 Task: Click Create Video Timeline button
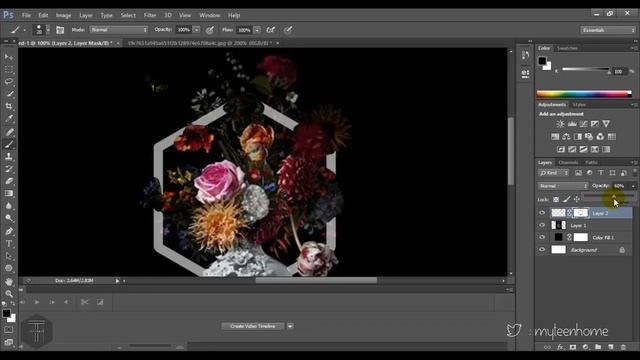pyautogui.click(x=253, y=326)
